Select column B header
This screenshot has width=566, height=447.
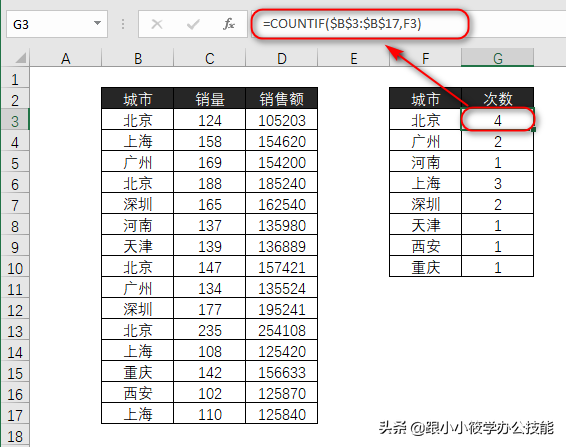(x=138, y=58)
